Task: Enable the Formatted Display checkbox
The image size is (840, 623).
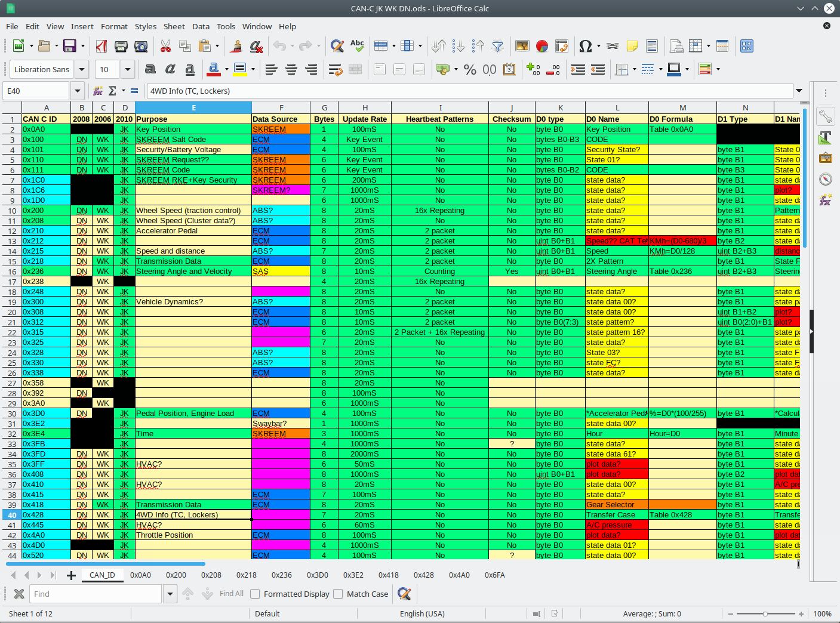Action: [x=255, y=594]
